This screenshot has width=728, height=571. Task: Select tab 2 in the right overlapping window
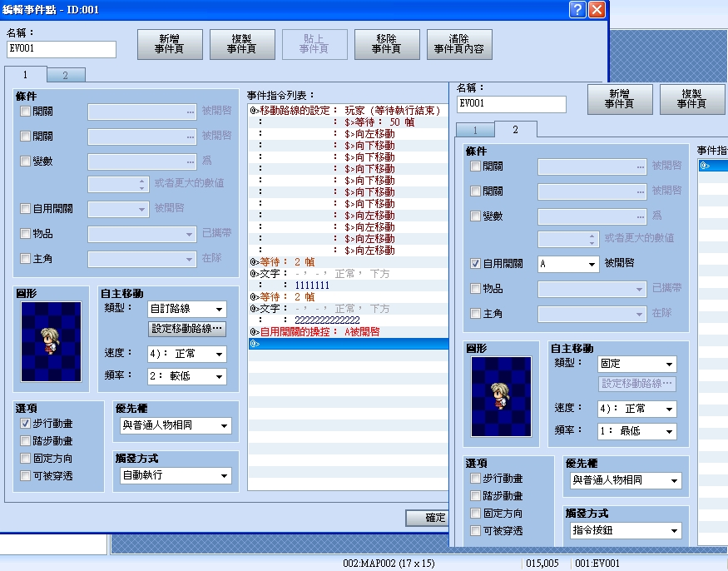tap(515, 129)
